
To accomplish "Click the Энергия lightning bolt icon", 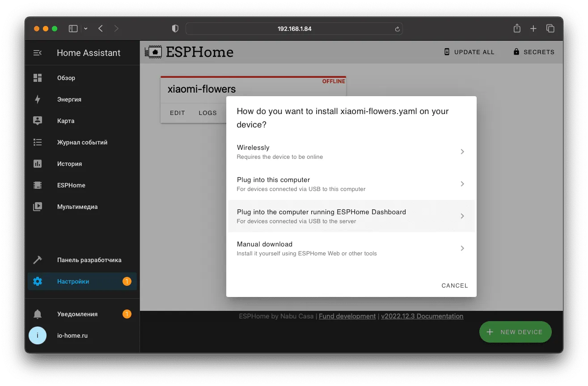I will [38, 99].
